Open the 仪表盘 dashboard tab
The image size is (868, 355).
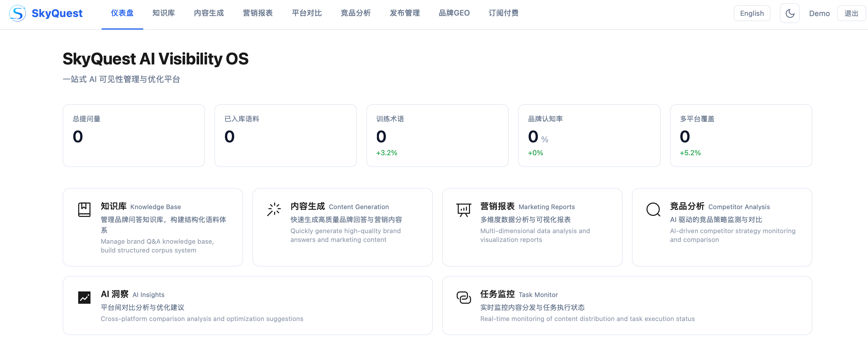[x=122, y=13]
